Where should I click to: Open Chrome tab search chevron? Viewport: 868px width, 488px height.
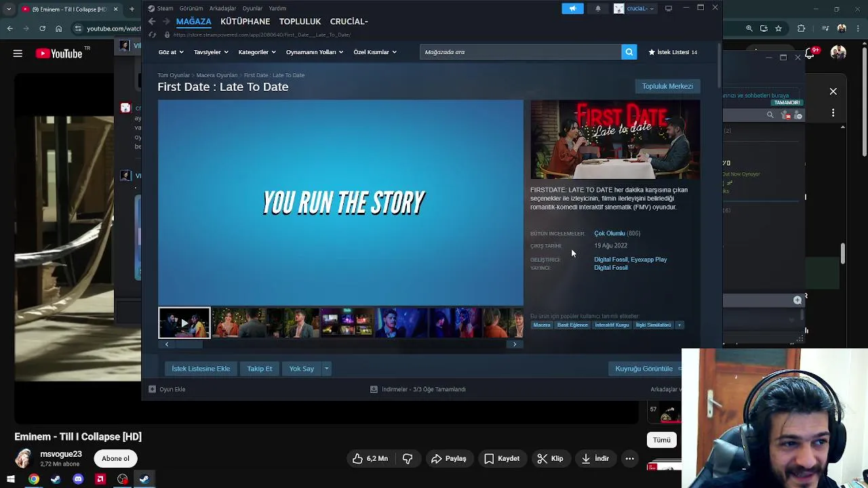pos(9,9)
